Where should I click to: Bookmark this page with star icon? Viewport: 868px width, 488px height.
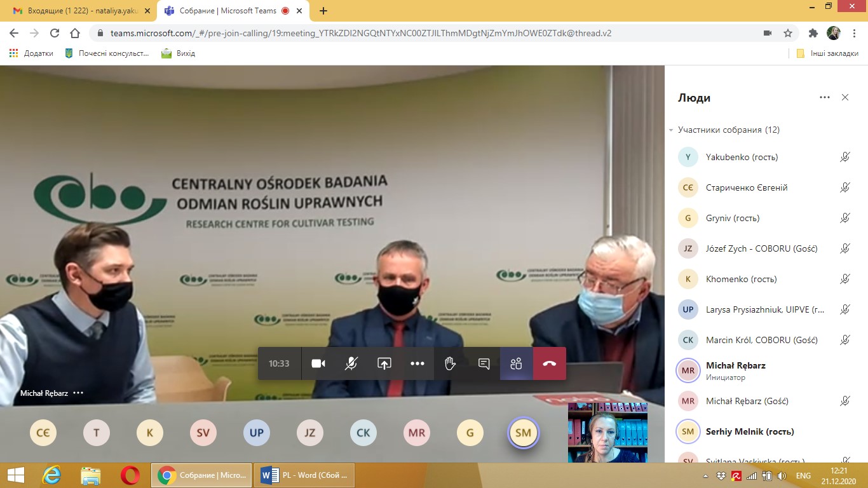tap(788, 33)
